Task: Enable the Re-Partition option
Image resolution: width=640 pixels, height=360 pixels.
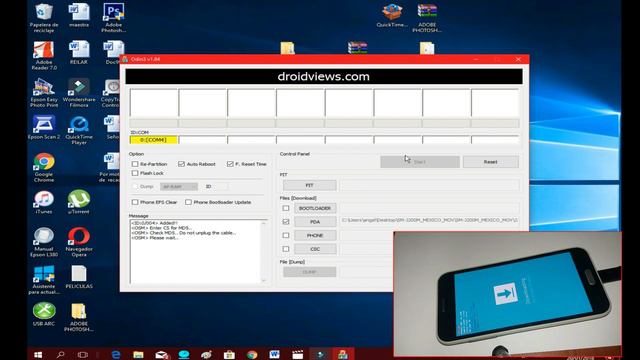Action: click(135, 164)
